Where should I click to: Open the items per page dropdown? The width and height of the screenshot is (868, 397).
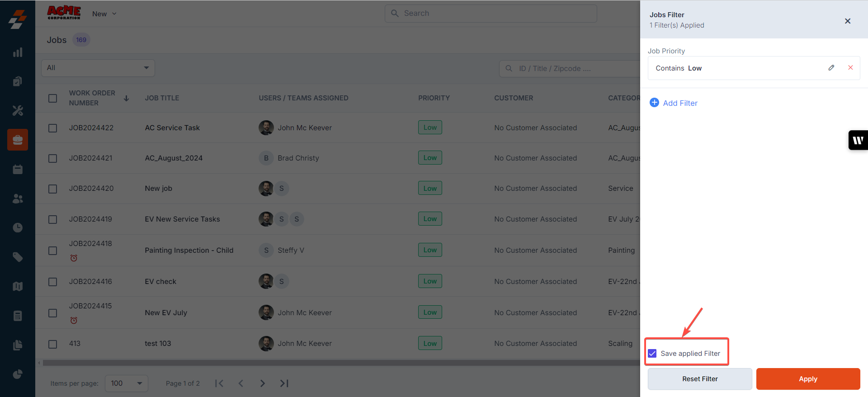click(x=127, y=383)
